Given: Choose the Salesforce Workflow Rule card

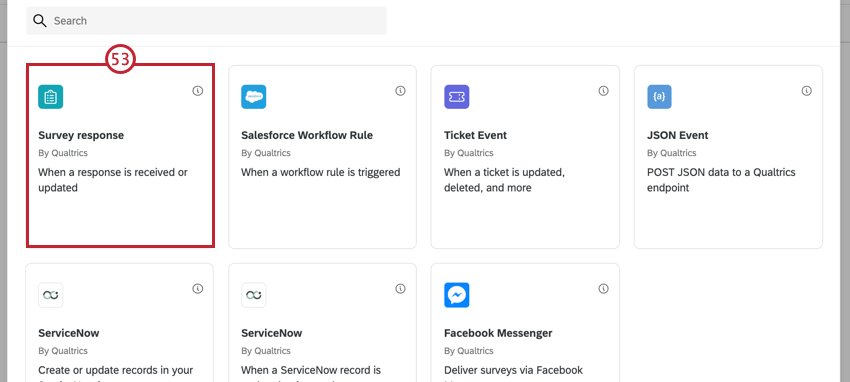Looking at the screenshot, I should (323, 157).
